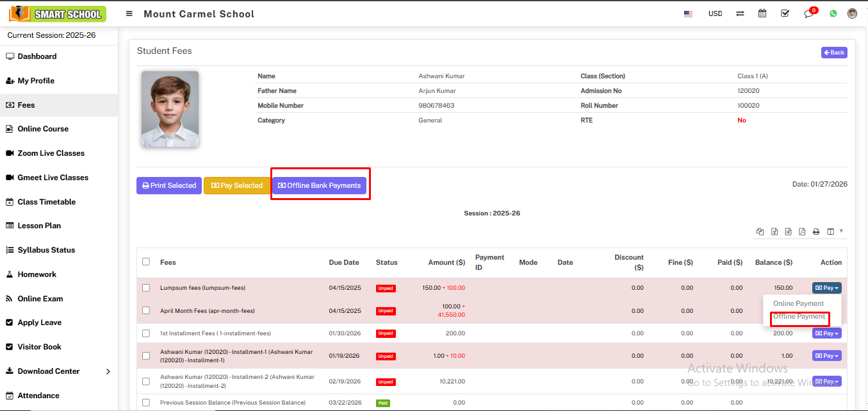Copy fees table using copy icon
The image size is (868, 411).
pos(760,231)
